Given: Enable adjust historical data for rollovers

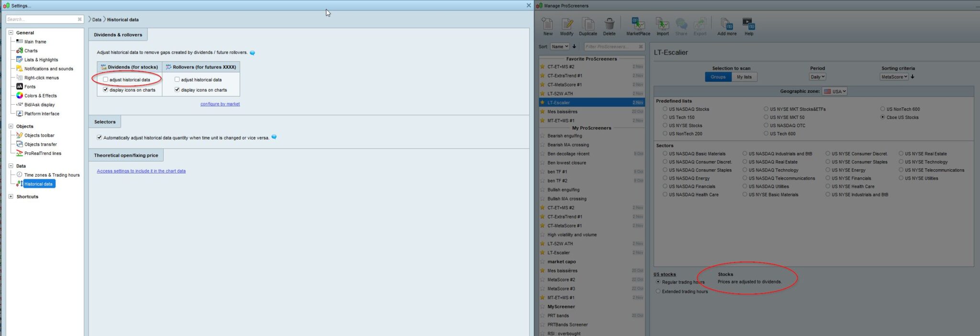Looking at the screenshot, I should [x=177, y=79].
